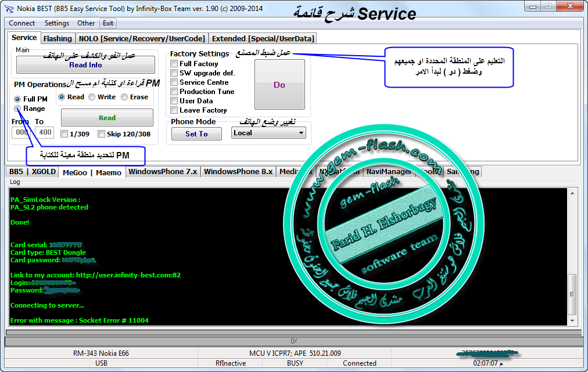
Task: Click 'PA_SL2 phone detected' log line
Action: pyautogui.click(x=49, y=208)
